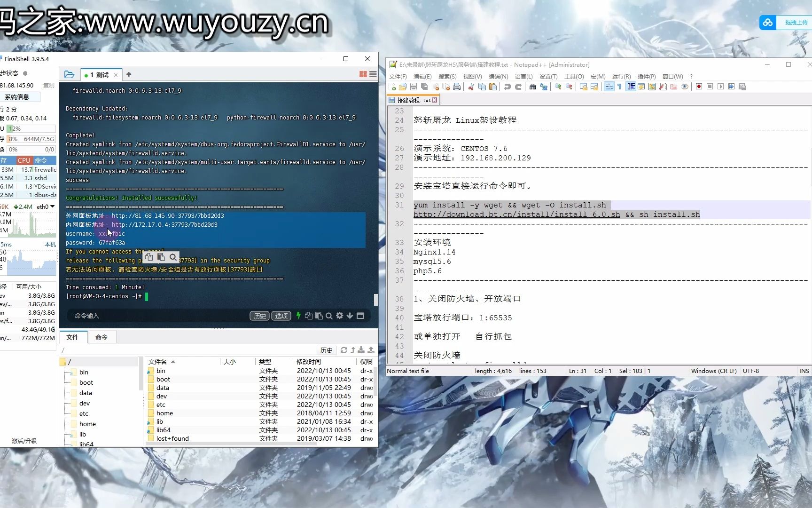Toggle Synchronize Vertical Scrolling in Notepad++
The height and width of the screenshot is (508, 812).
(x=583, y=87)
